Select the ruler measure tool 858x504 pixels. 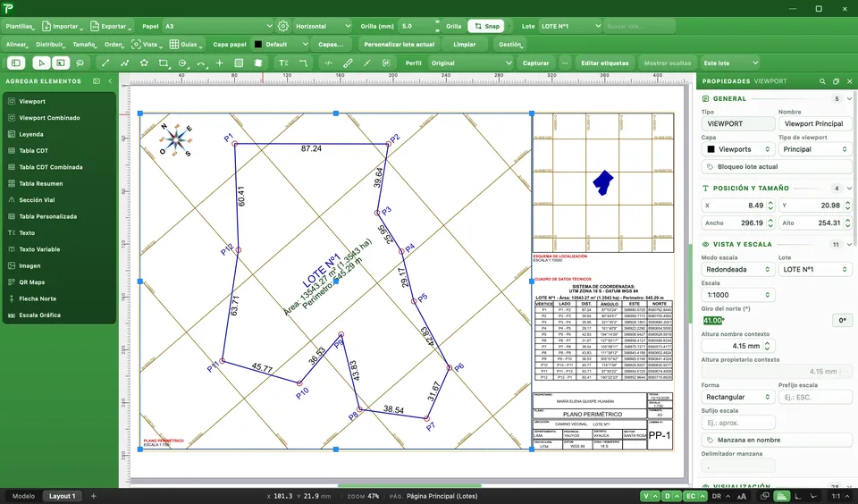[x=348, y=63]
